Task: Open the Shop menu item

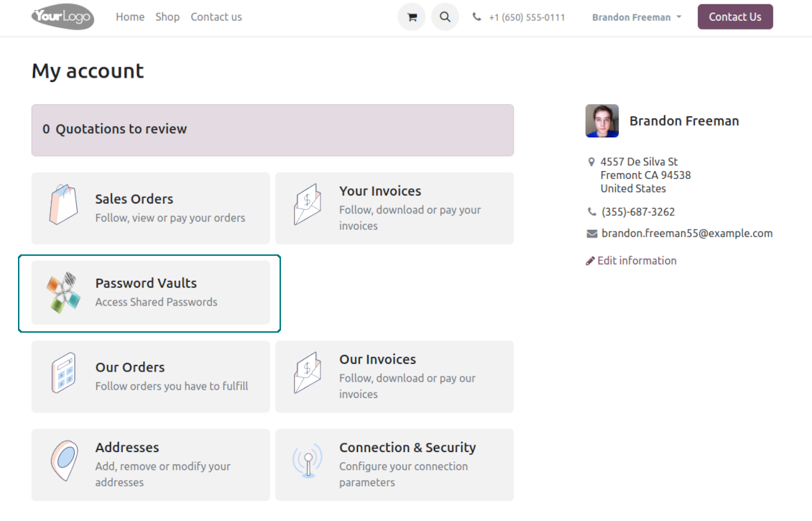Action: [x=167, y=17]
